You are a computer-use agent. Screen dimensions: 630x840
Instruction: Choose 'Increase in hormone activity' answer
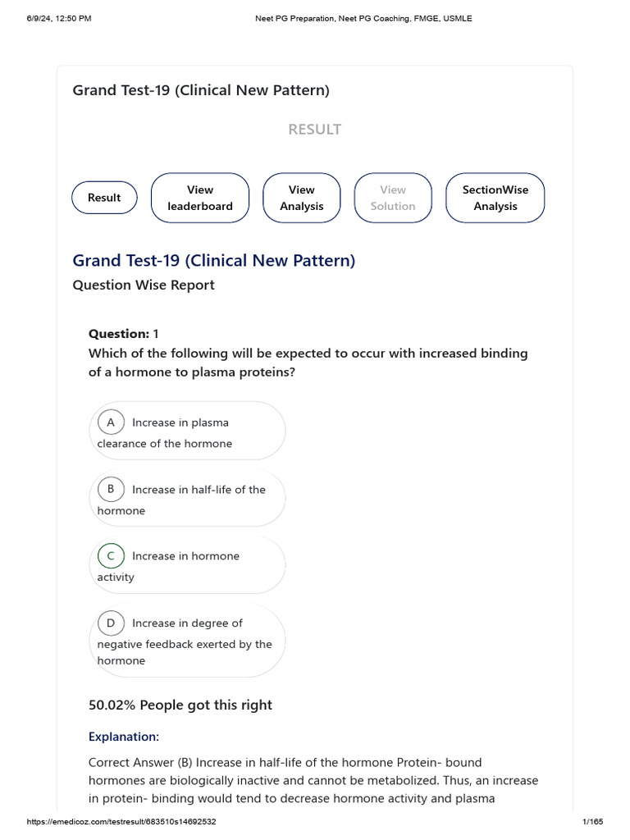point(187,565)
